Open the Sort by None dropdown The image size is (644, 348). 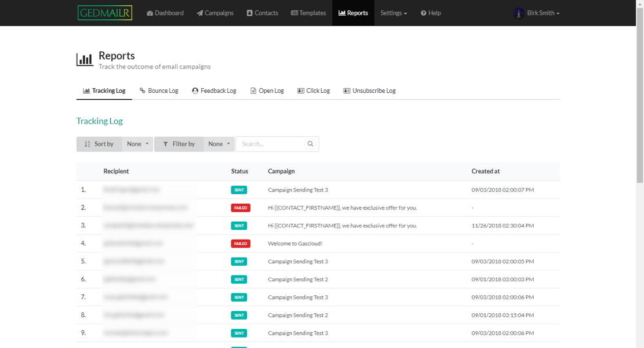[x=138, y=144]
